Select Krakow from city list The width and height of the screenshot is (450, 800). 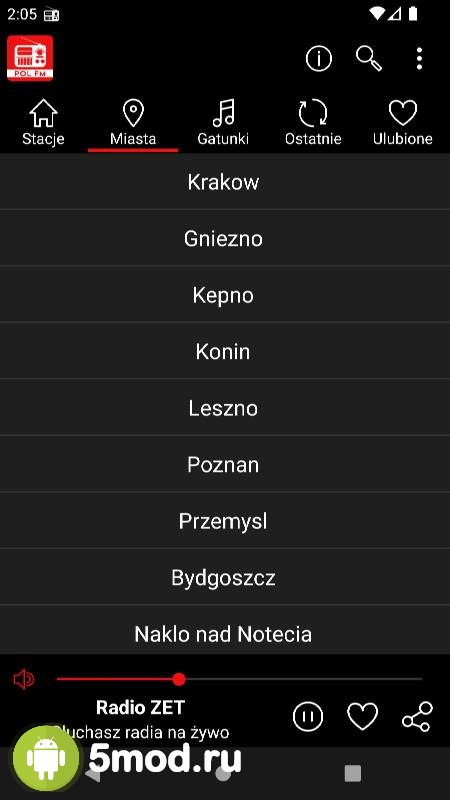225,182
